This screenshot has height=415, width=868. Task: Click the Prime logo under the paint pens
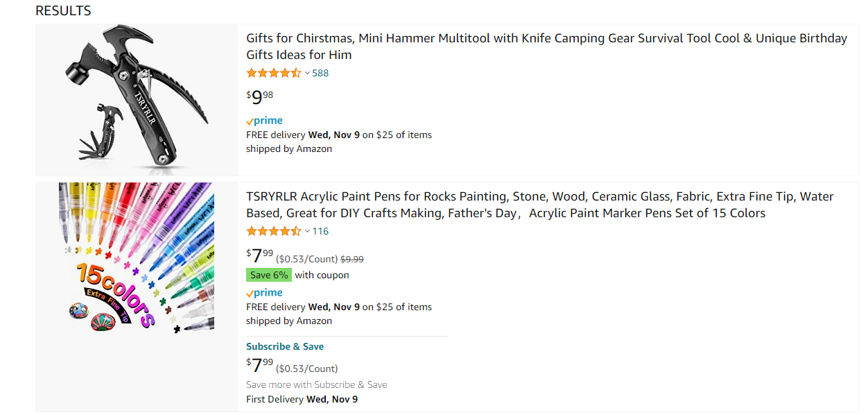pos(264,293)
